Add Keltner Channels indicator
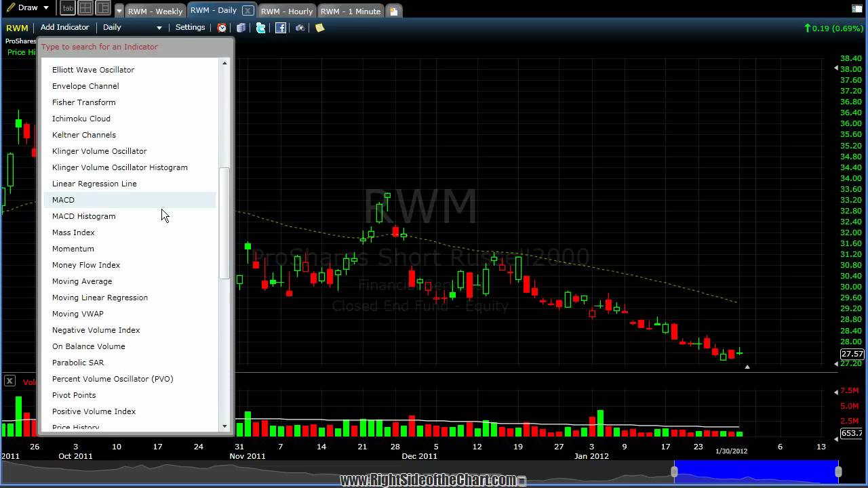Viewport: 868px width, 488px height. pos(130,135)
